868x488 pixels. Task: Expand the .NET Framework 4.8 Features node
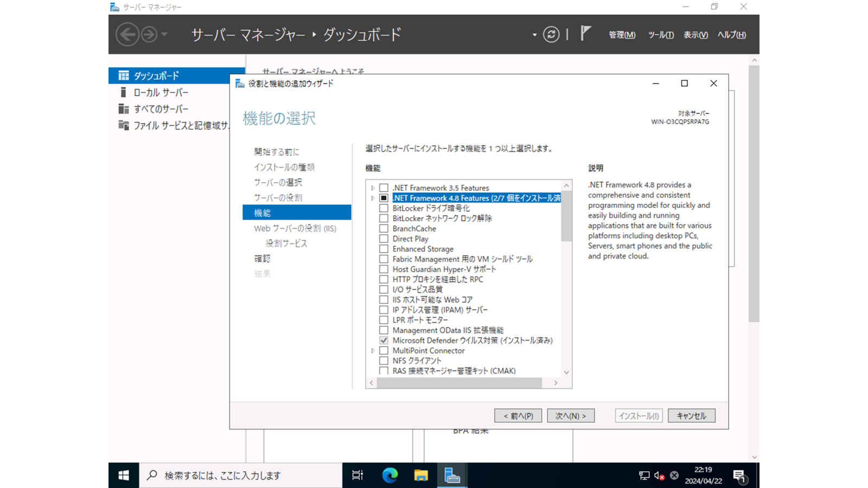tap(373, 198)
